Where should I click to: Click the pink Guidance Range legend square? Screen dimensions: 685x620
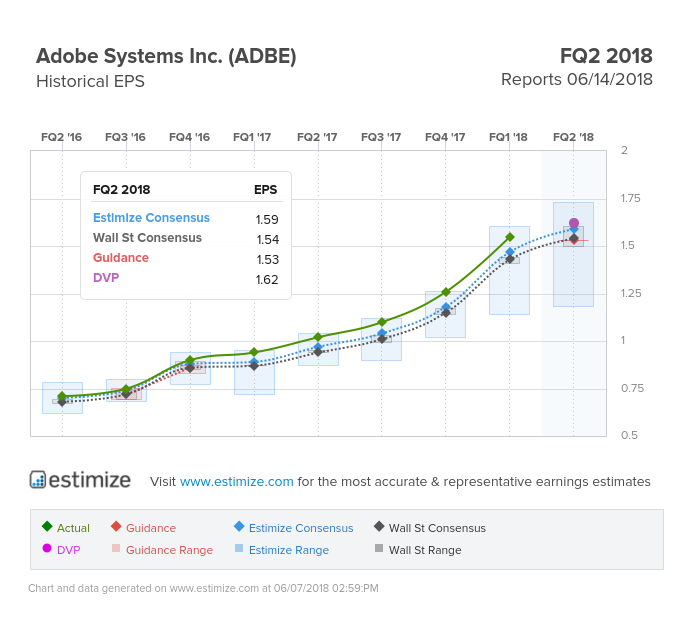click(x=116, y=548)
